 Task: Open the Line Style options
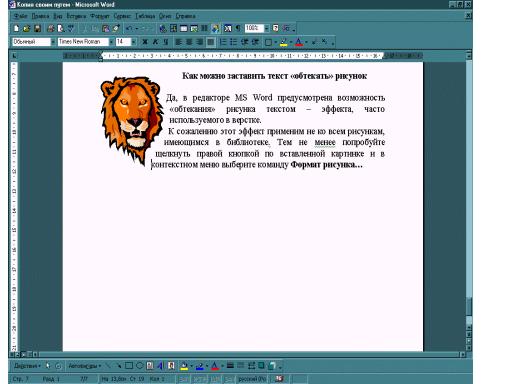tap(230, 366)
